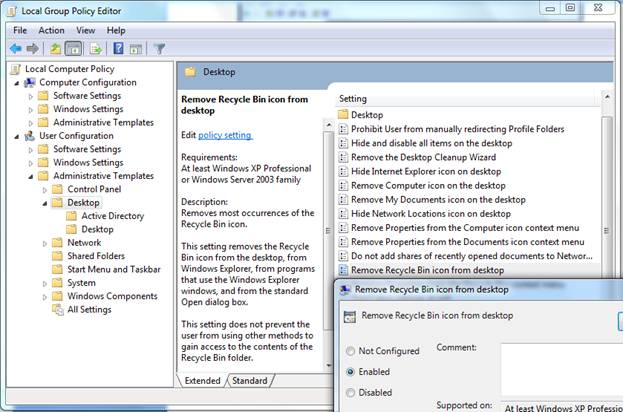Open the Help toolbar icon
This screenshot has width=623, height=412.
coord(118,49)
